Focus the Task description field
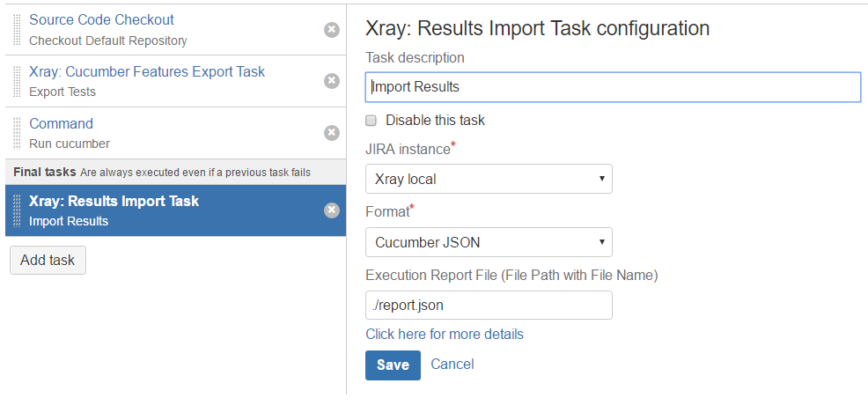The width and height of the screenshot is (868, 413). tap(613, 87)
